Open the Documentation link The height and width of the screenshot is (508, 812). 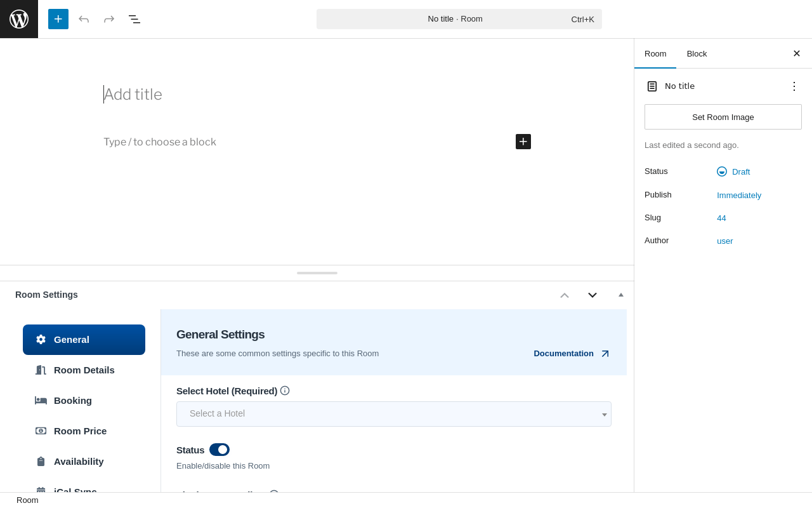tap(564, 354)
